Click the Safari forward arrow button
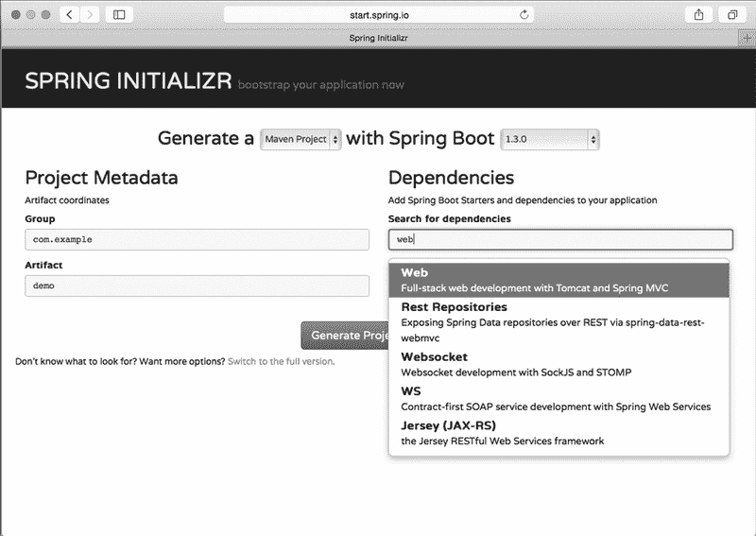Image resolution: width=756 pixels, height=536 pixels. pos(91,14)
